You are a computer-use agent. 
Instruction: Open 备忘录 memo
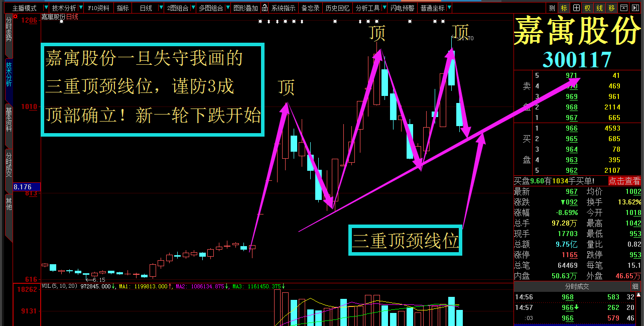tap(310, 8)
